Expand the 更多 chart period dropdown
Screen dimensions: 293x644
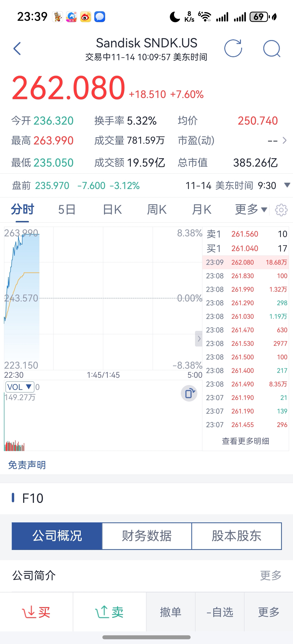(251, 210)
